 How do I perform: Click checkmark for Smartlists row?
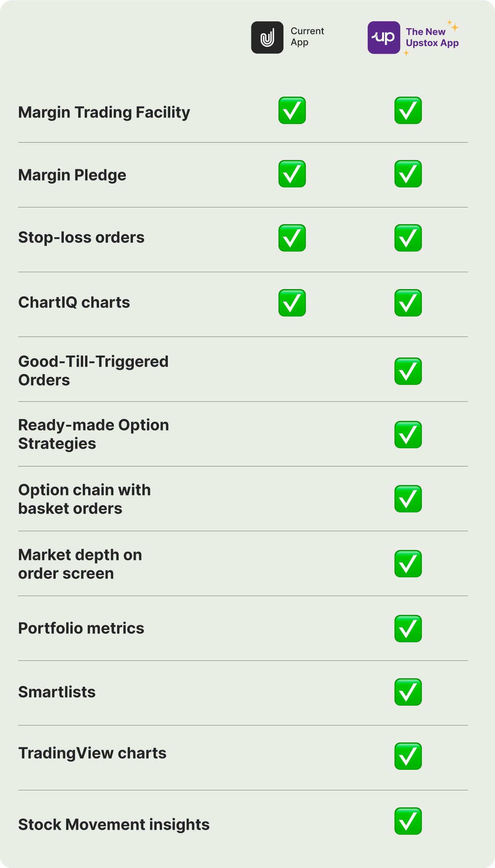408,692
